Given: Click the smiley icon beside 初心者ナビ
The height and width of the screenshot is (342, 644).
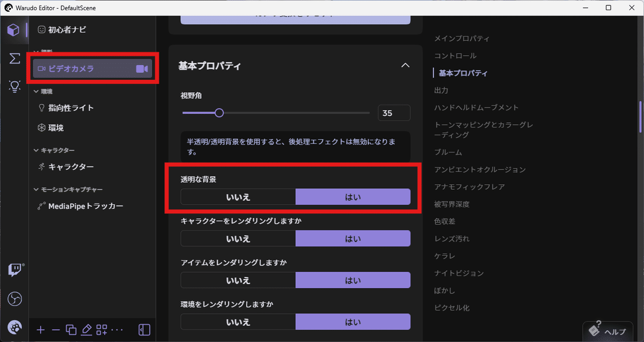Looking at the screenshot, I should 41,30.
